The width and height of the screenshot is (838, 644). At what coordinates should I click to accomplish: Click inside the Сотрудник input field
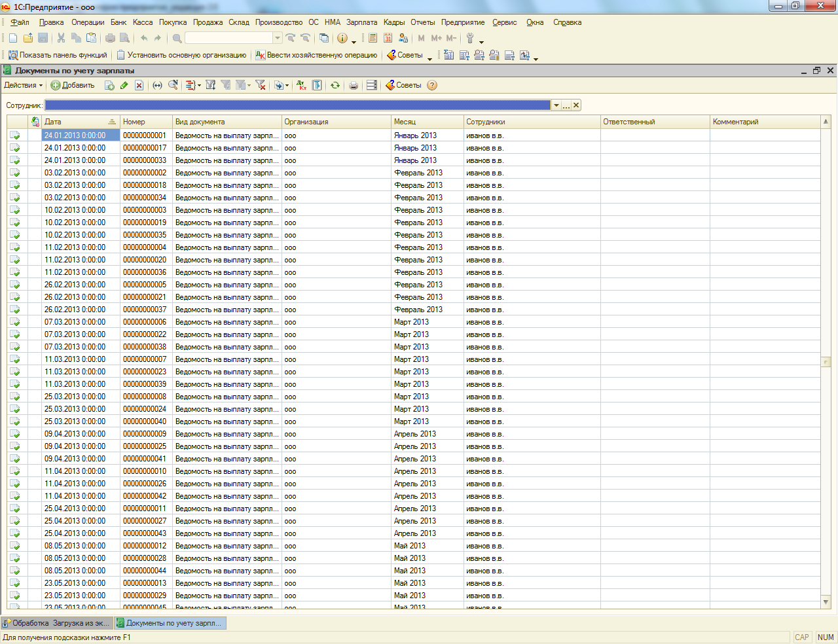click(298, 105)
